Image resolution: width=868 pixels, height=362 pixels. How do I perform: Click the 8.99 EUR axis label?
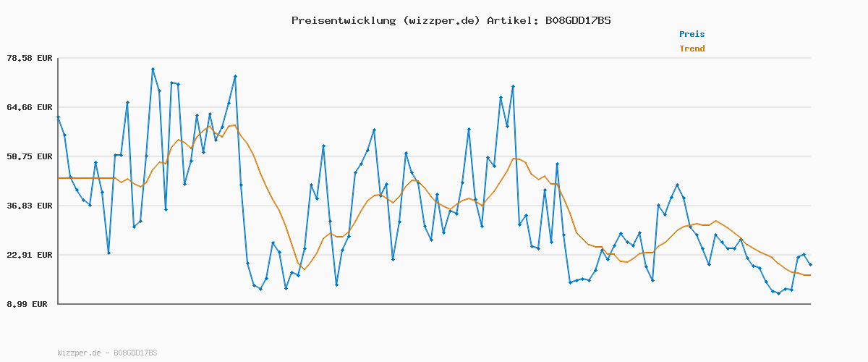(27, 304)
